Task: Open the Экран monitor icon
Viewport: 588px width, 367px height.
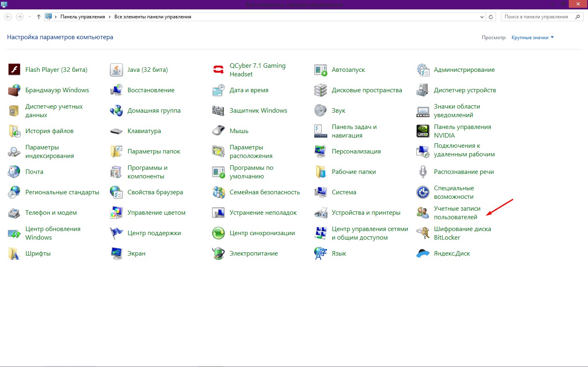Action: (116, 254)
